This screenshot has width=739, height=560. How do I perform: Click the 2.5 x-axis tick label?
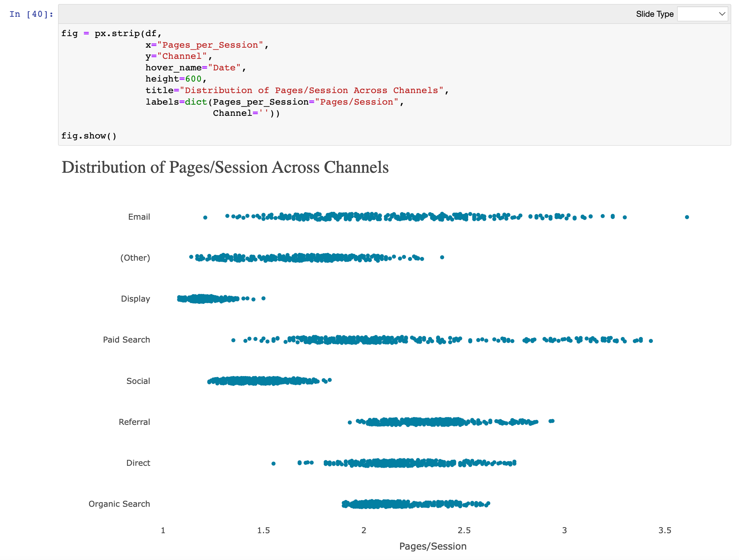464,530
